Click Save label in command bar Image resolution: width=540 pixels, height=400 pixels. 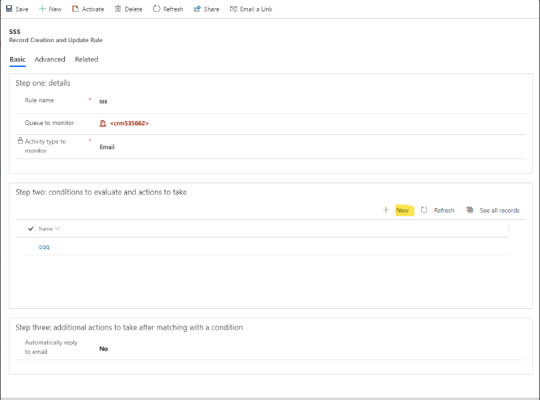point(22,9)
